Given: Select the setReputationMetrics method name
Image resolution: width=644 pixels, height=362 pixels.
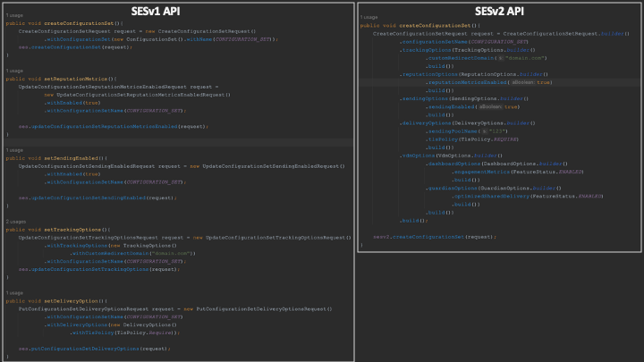Looking at the screenshot, I should tap(75, 79).
